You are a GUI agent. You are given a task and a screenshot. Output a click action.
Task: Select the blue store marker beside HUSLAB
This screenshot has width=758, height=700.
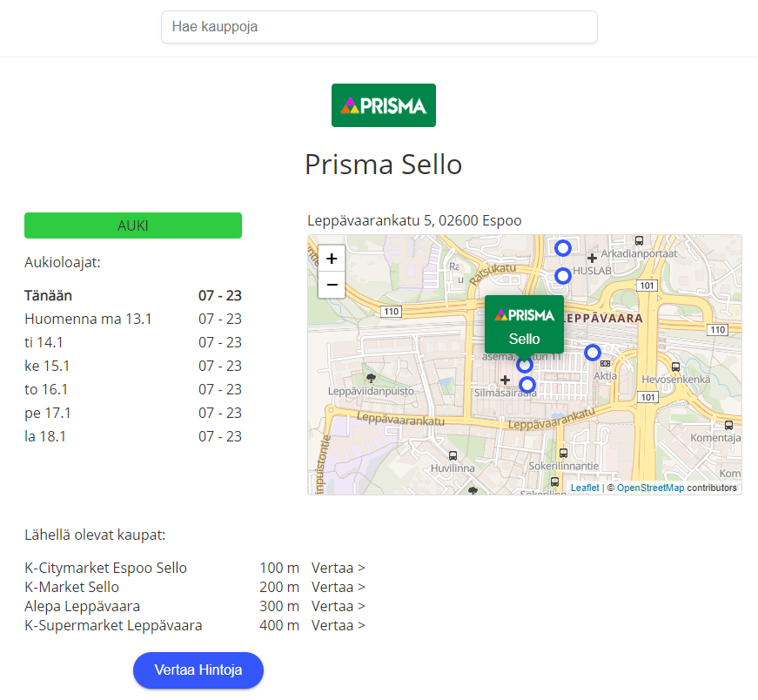point(562,276)
